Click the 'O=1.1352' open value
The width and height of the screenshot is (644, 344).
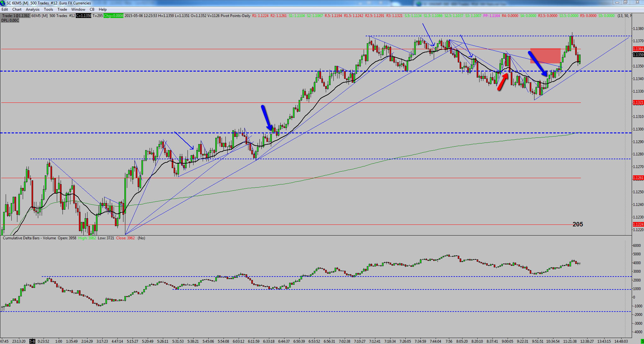199,16
